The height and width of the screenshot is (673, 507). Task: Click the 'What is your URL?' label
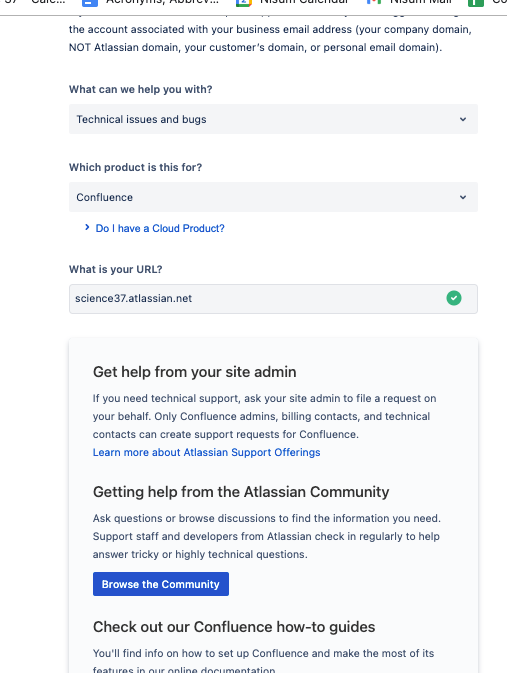pyautogui.click(x=115, y=269)
